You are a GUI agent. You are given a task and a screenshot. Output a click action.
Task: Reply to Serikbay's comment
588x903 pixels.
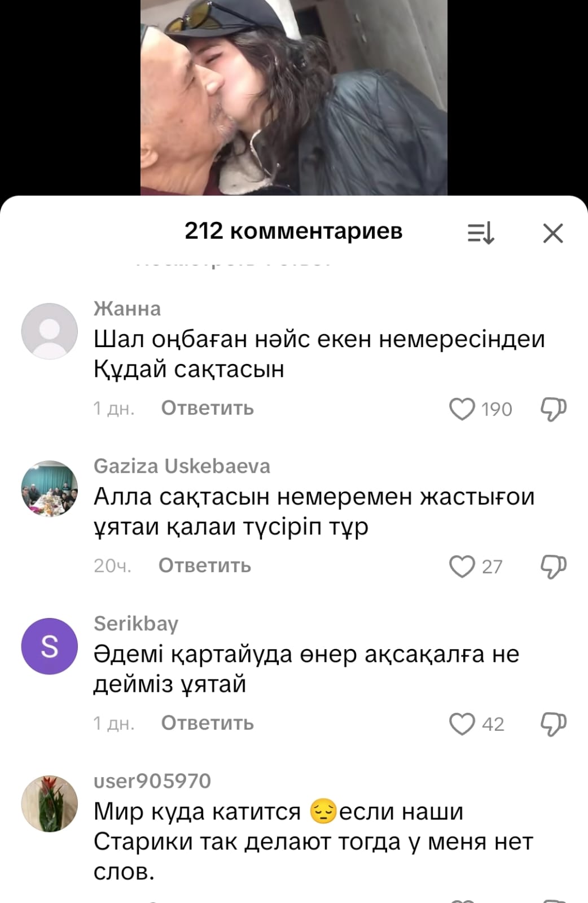coord(207,723)
